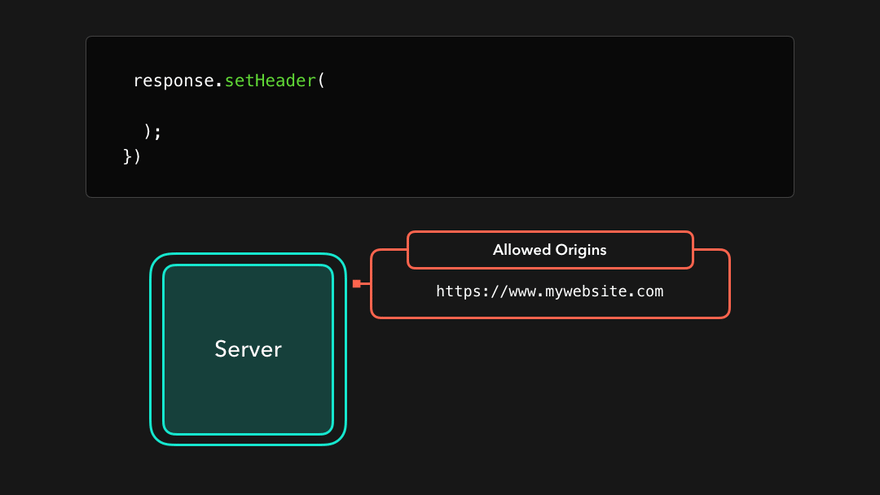Click the opening parenthesis after setHeader
Screen dimensions: 880x495
[x=322, y=80]
